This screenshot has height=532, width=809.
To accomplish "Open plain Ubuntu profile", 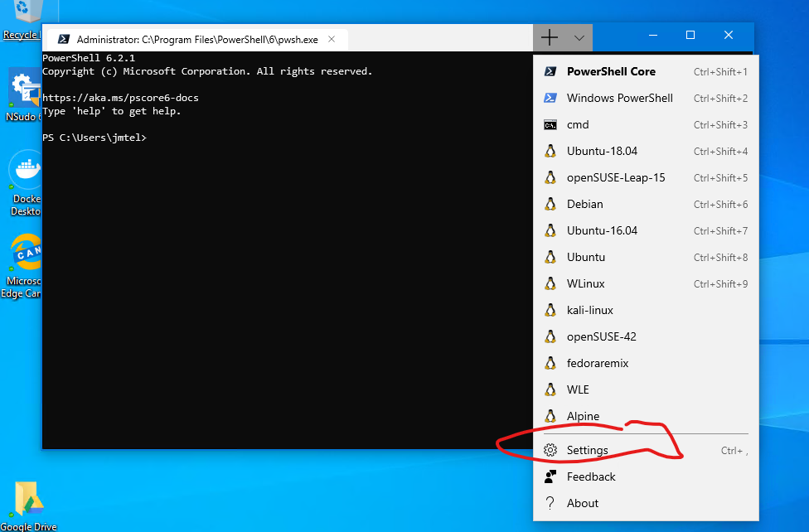I will [646, 257].
